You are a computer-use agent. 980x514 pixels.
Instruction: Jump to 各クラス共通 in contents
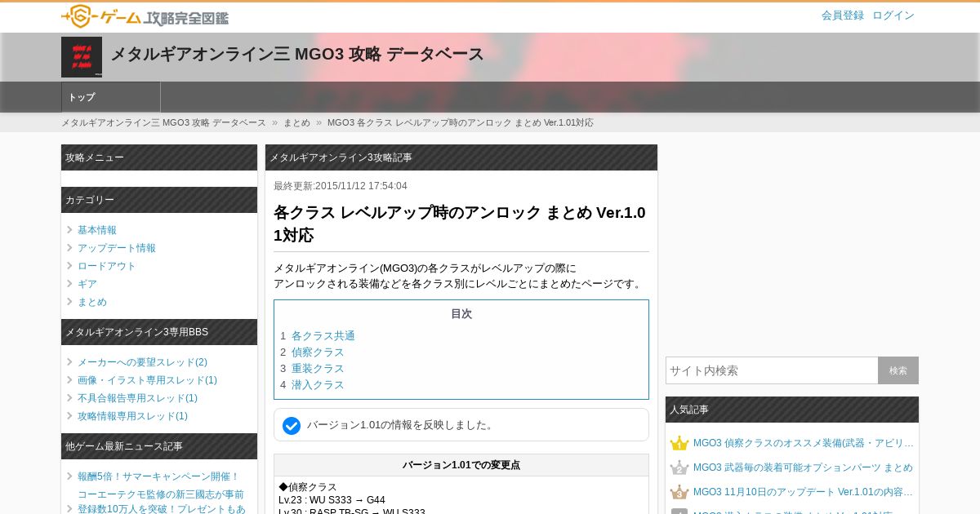(x=323, y=336)
